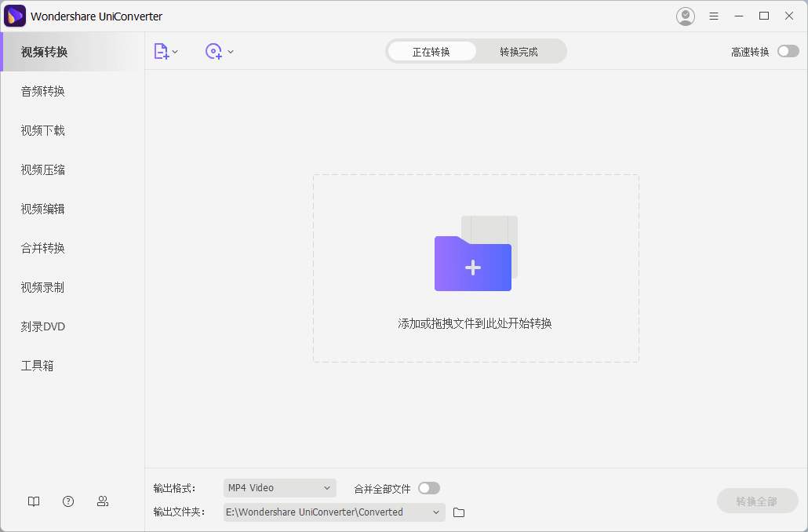Toggle the 合并全部文件 switch
Image resolution: width=808 pixels, height=532 pixels.
pyautogui.click(x=428, y=487)
